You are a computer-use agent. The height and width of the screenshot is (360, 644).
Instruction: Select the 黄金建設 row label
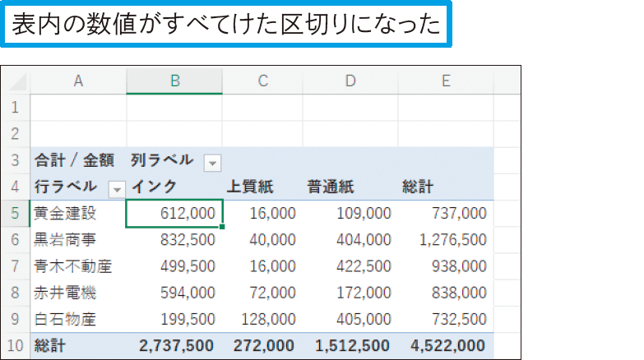[x=78, y=213]
